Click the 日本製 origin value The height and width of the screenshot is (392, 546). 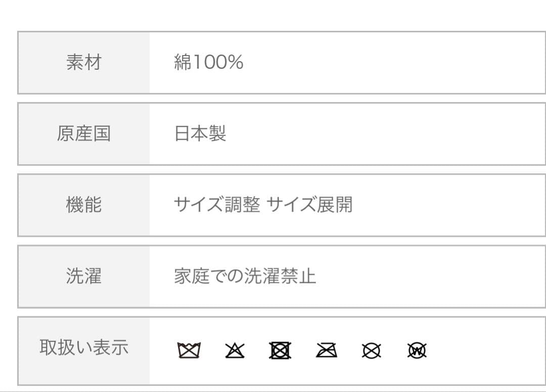coord(200,134)
